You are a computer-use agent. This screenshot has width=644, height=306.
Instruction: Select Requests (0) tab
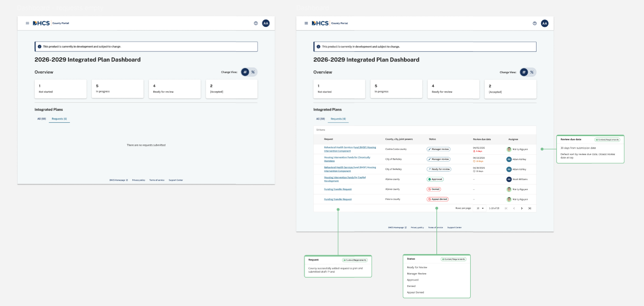pyautogui.click(x=59, y=119)
